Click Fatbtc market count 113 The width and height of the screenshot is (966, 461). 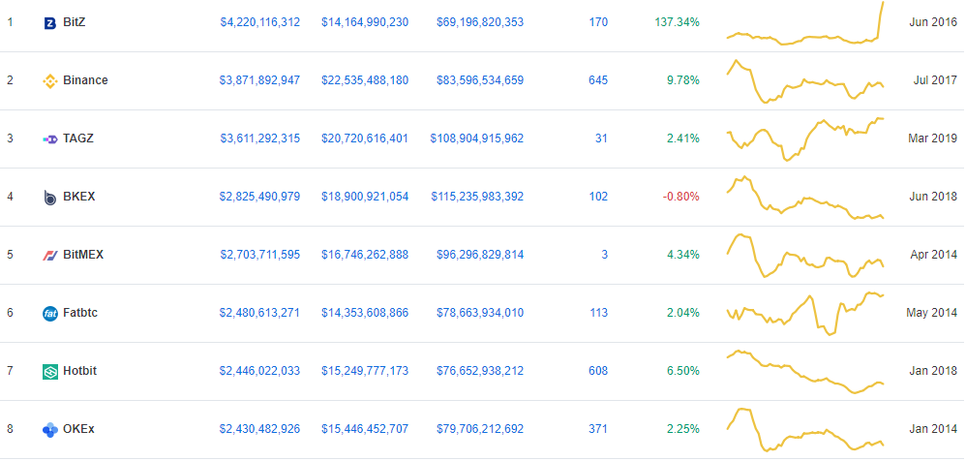click(598, 312)
